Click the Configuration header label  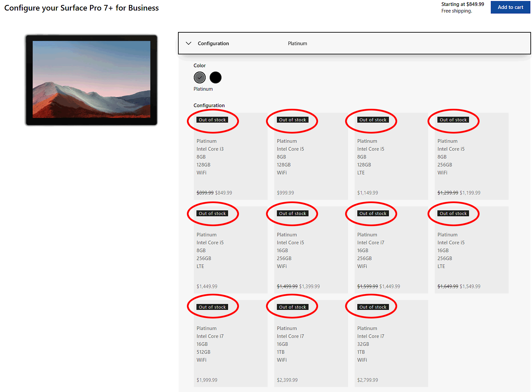(213, 44)
